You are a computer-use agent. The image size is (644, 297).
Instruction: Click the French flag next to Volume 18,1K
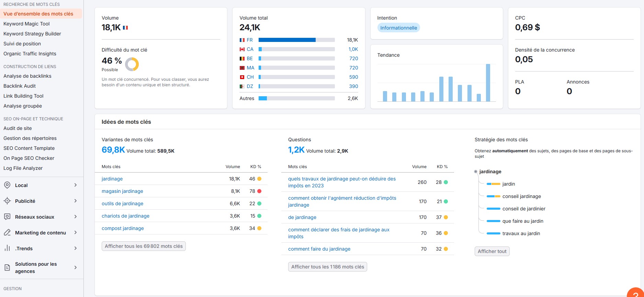point(125,27)
